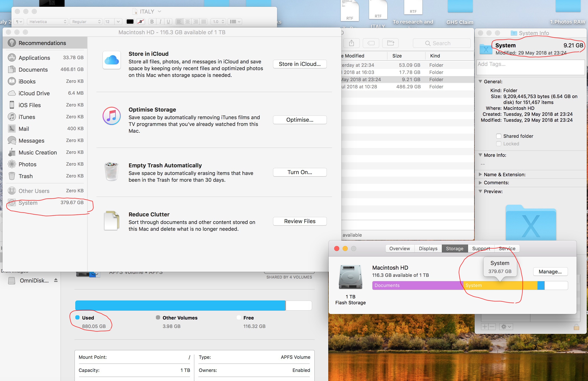Screen dimensions: 588x381
Task: Open the black text color swatch
Action: 130,22
